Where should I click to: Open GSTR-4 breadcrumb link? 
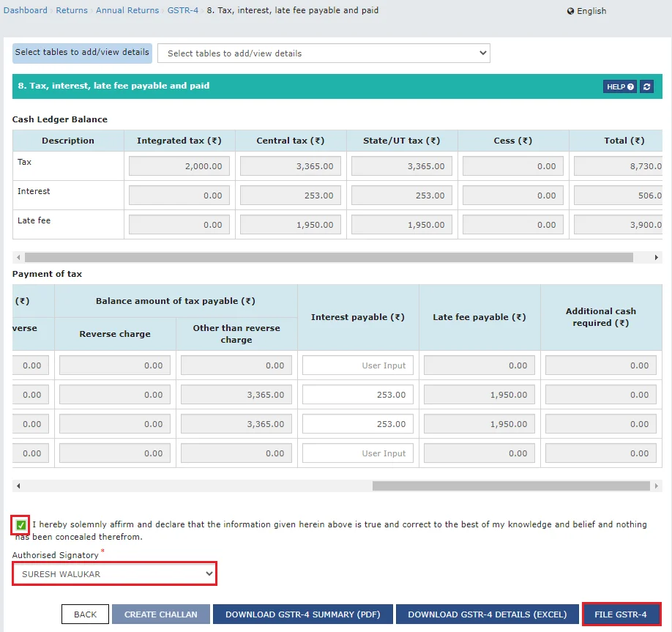point(182,10)
